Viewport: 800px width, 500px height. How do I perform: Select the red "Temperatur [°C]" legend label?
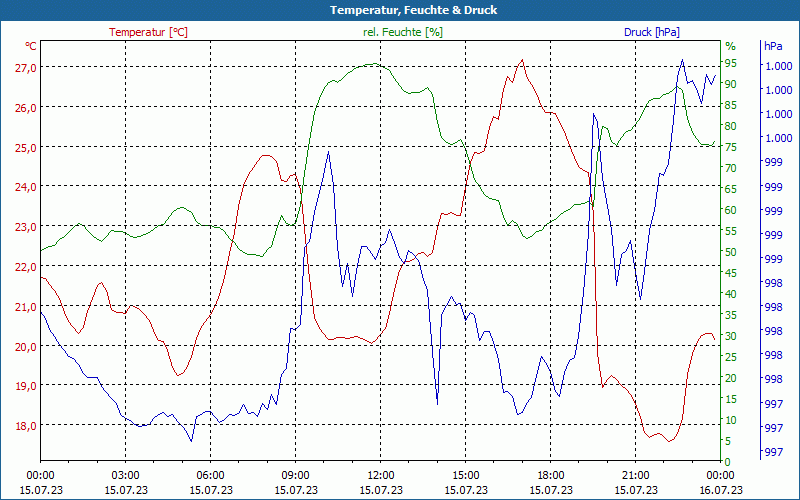[148, 32]
